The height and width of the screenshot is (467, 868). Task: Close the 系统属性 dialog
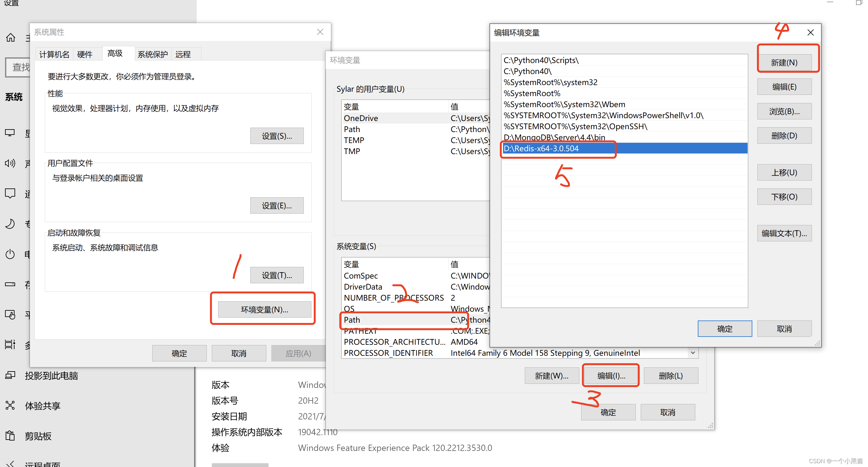(320, 32)
